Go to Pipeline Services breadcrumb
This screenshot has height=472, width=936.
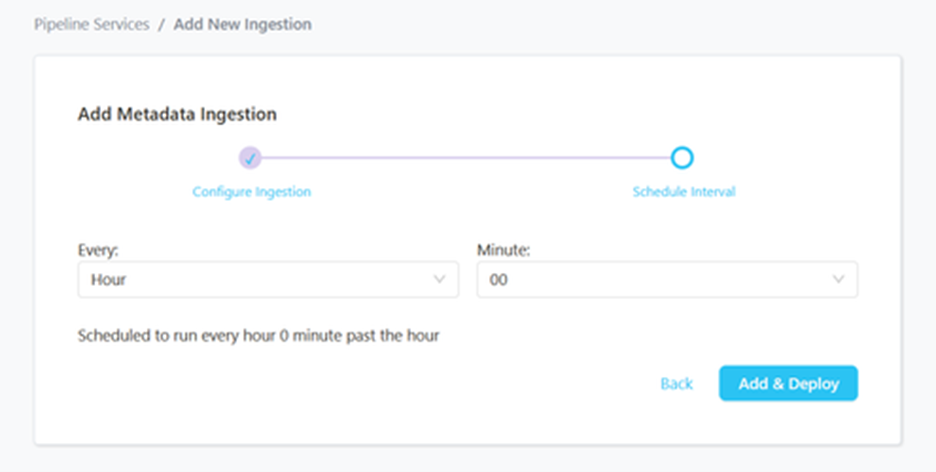pyautogui.click(x=91, y=24)
